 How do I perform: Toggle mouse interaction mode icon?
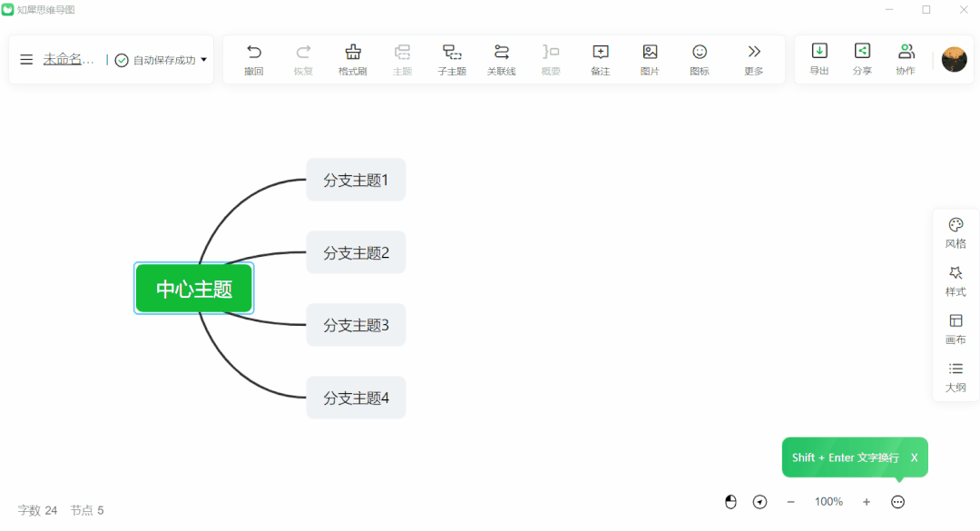click(730, 502)
